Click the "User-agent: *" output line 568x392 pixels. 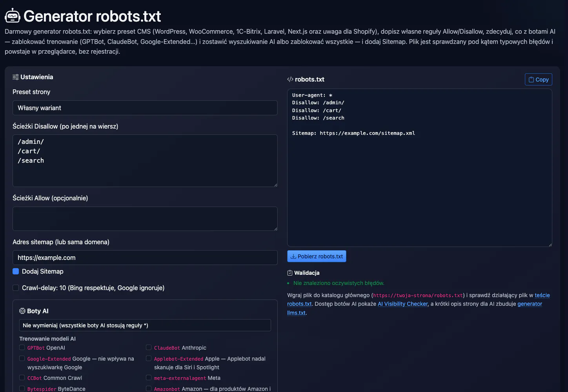(x=312, y=95)
